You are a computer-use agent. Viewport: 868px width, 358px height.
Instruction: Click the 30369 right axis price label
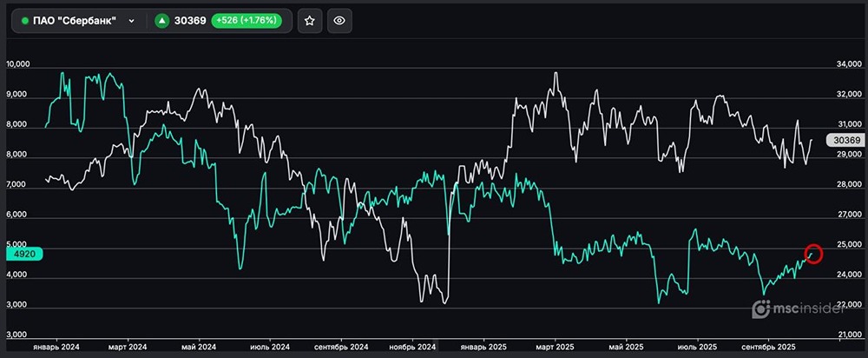[844, 140]
